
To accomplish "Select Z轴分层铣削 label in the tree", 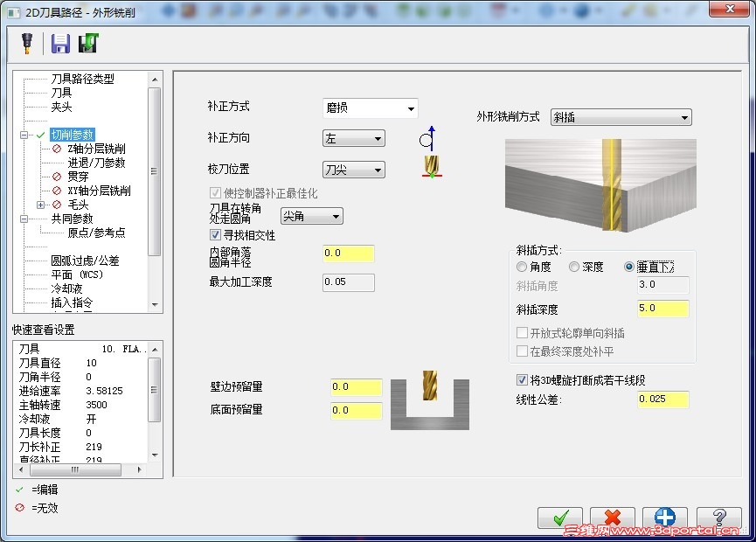I will 96,149.
